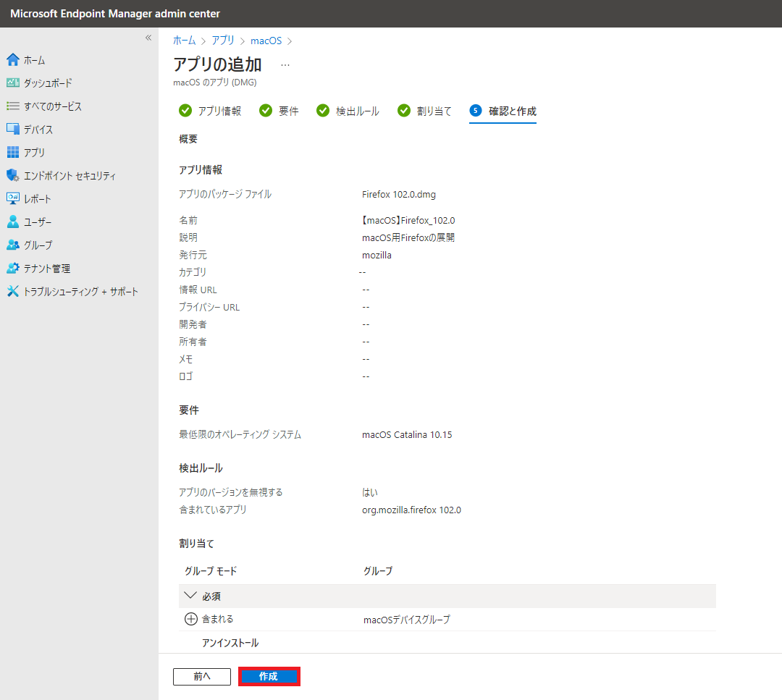Click the 前へ button
Viewport: 782px width, 700px height.
202,676
